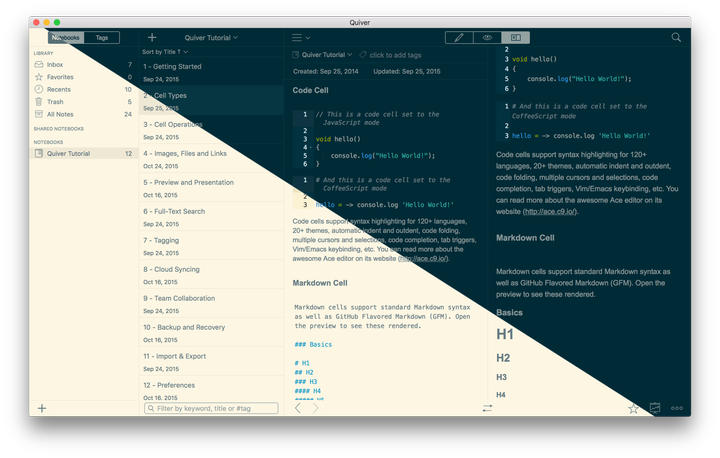Click the filter field magnifier icon
This screenshot has width=720, height=458.
[151, 408]
